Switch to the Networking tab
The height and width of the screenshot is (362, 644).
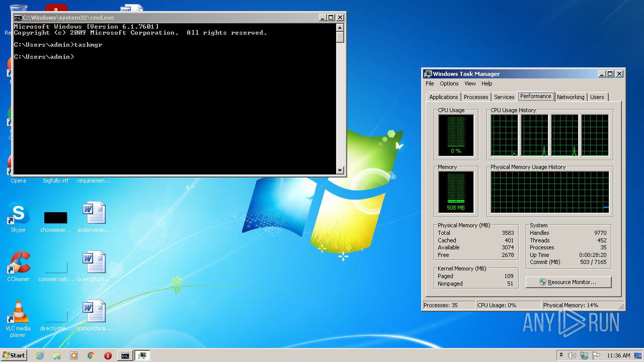(x=571, y=97)
